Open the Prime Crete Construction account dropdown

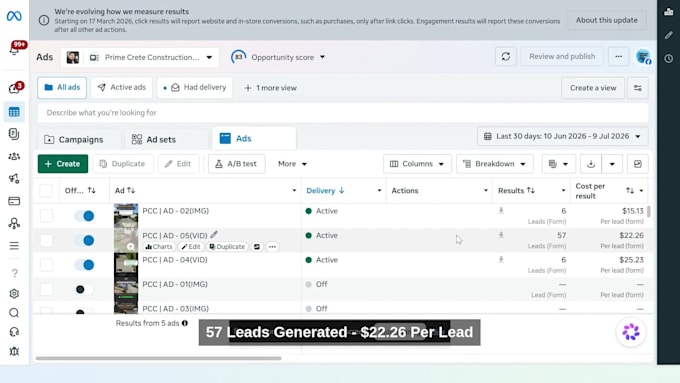(x=140, y=57)
